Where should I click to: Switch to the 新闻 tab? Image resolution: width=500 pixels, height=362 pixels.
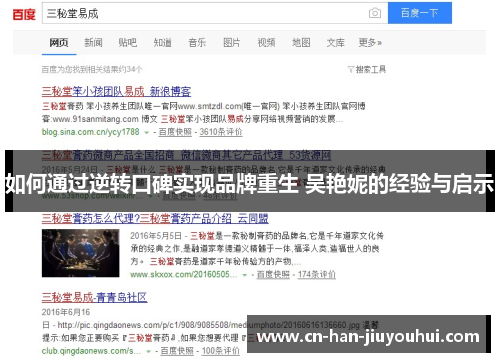(x=93, y=43)
